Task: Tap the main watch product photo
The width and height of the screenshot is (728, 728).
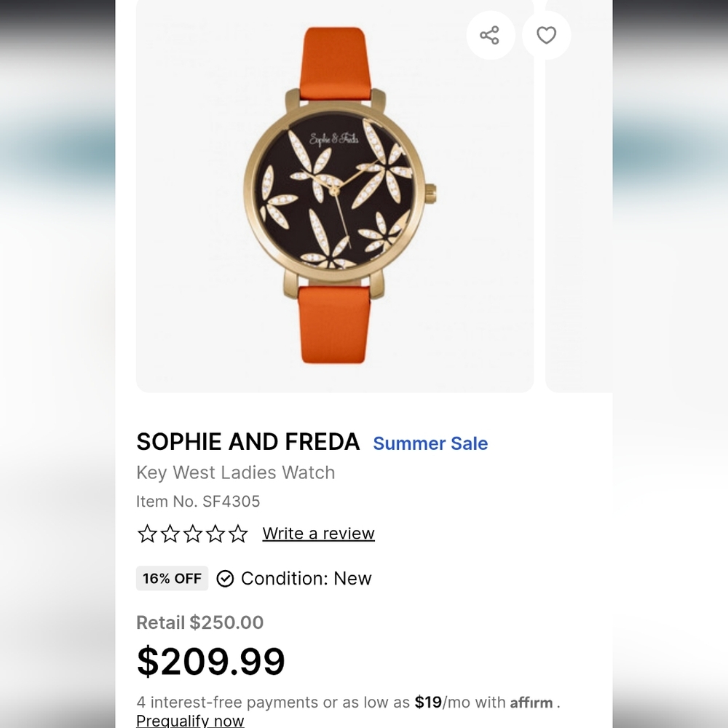Action: point(335,193)
